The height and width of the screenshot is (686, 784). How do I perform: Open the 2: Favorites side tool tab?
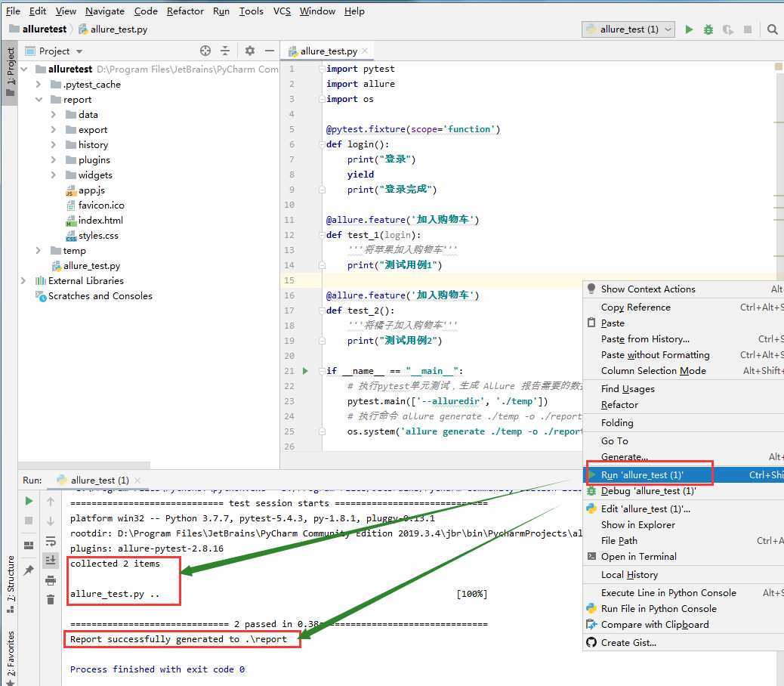coord(10,657)
